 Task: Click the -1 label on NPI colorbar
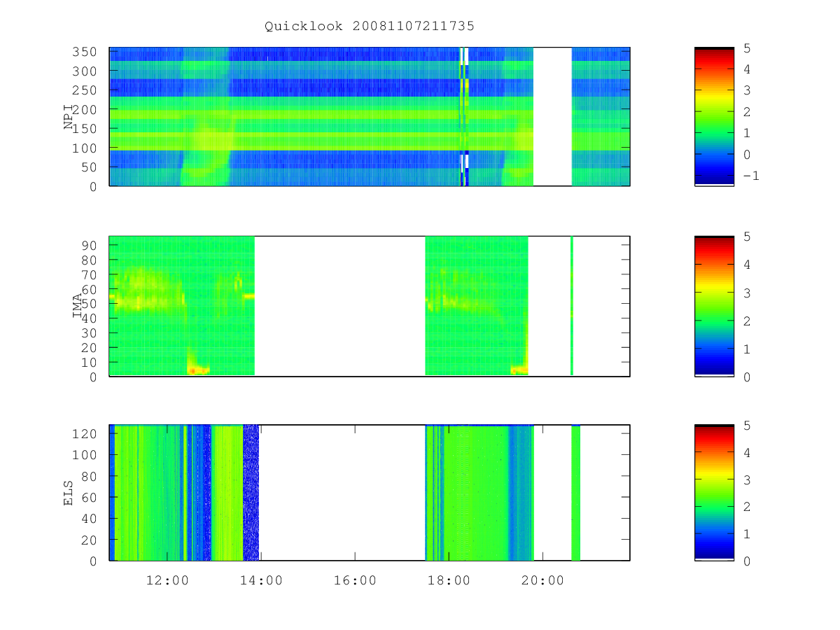tap(750, 176)
